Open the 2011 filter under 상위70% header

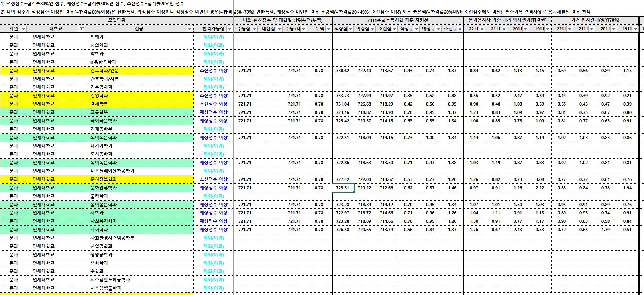point(613,29)
